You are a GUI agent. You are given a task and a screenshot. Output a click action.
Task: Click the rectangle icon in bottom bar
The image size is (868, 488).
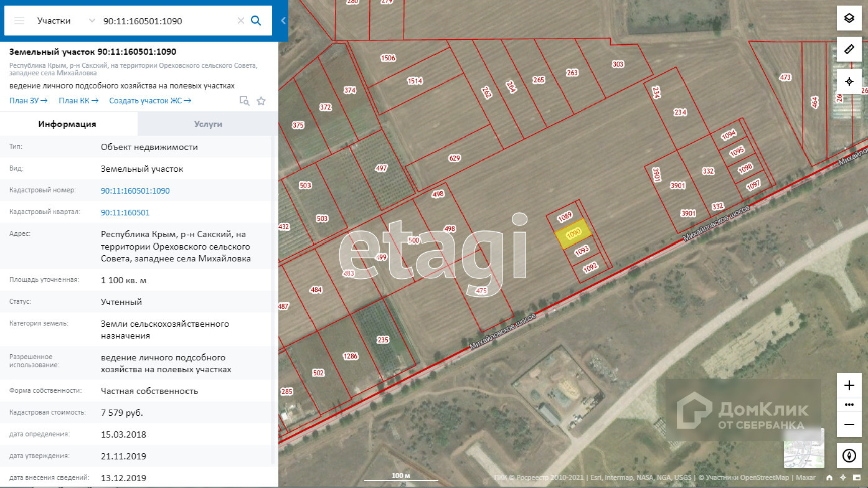coord(857,478)
